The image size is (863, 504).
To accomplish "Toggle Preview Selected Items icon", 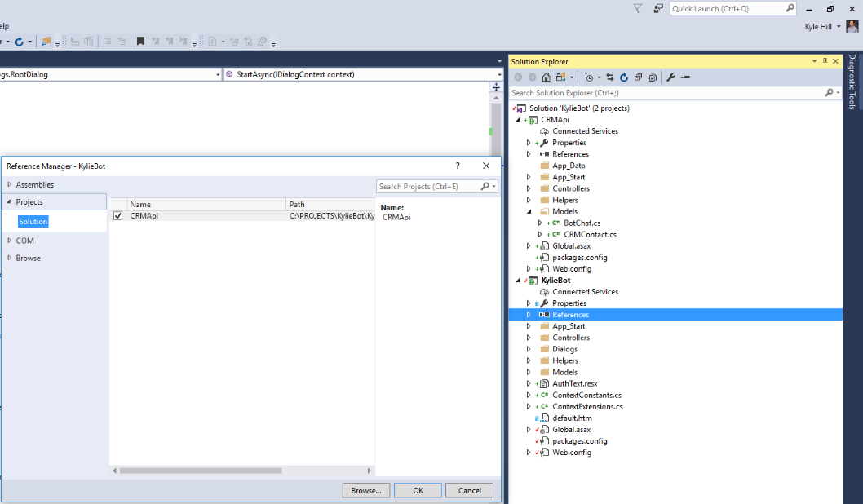I will (x=685, y=77).
